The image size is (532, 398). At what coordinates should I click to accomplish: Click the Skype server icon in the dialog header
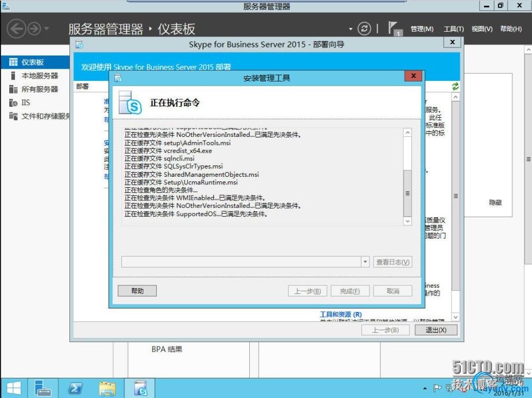[130, 102]
